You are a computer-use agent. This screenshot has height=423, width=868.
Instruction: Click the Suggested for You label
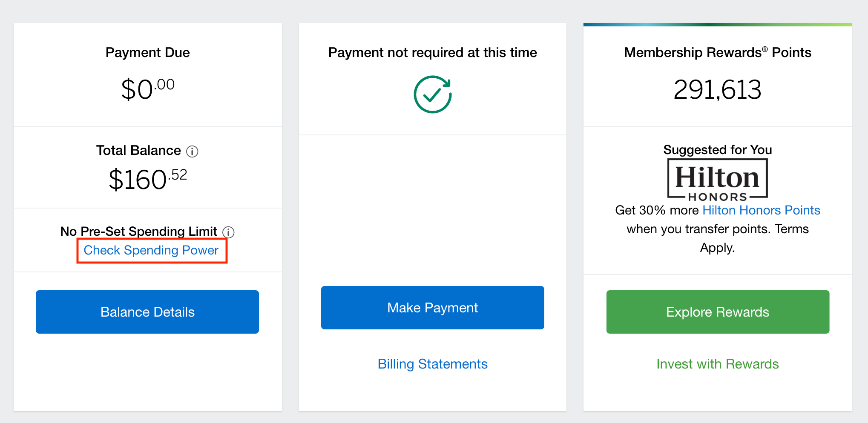coord(717,150)
